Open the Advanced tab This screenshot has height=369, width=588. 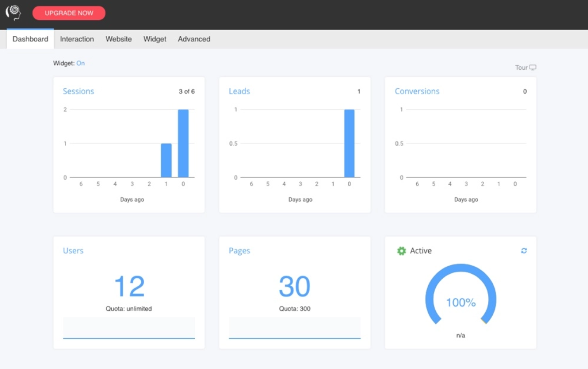[194, 39]
